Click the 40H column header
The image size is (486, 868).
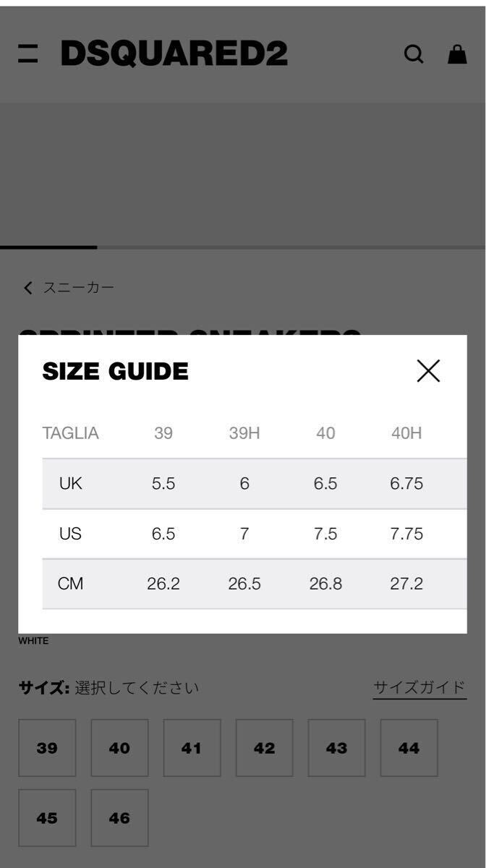tap(406, 433)
